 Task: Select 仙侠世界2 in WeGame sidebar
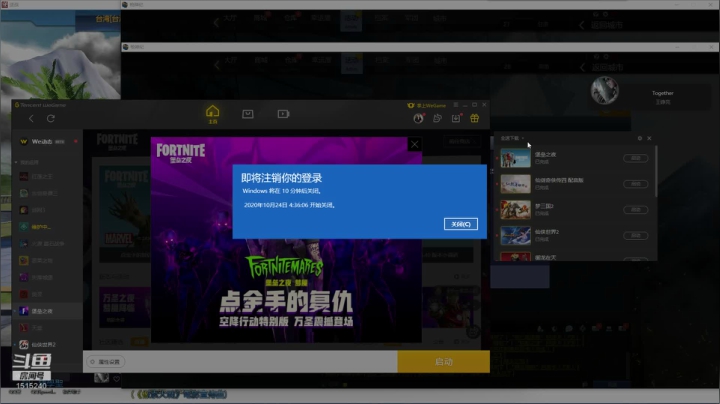[47, 344]
